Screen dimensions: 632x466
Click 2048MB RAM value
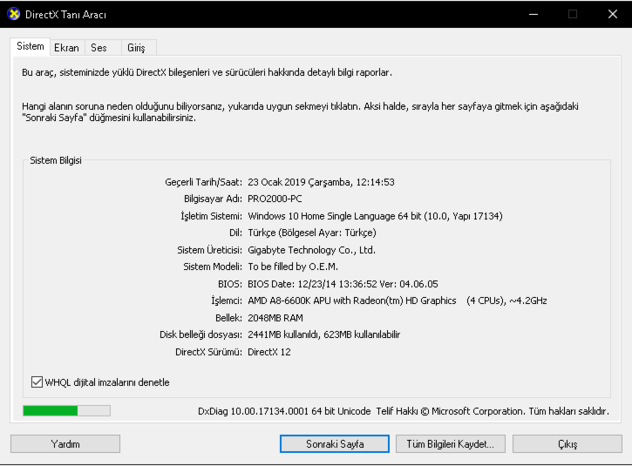275,318
